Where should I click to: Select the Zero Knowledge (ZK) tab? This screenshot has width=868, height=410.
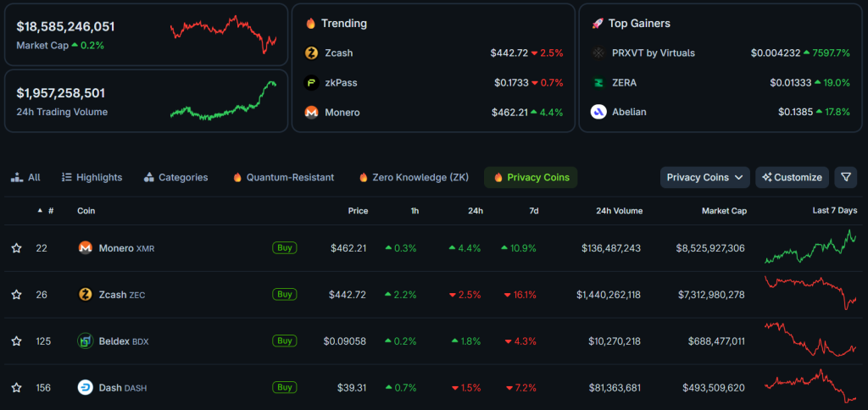(x=414, y=177)
